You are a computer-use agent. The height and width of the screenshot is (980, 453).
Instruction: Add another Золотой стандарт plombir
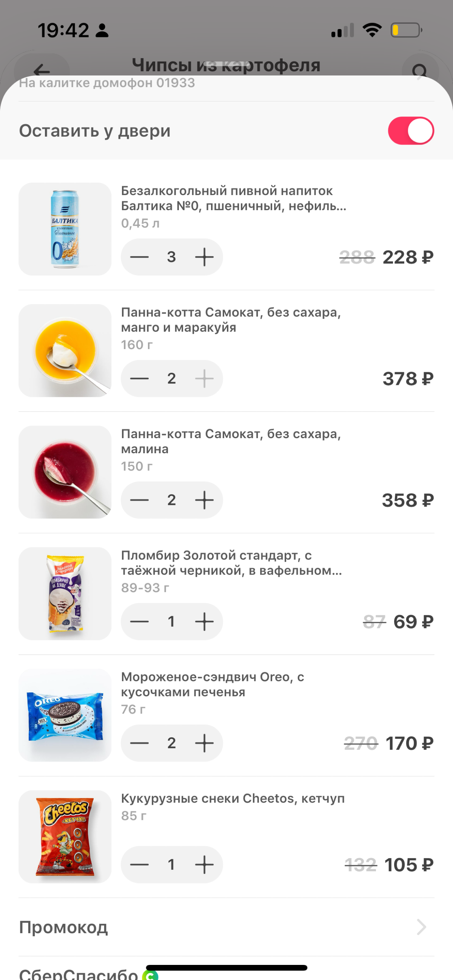click(204, 622)
